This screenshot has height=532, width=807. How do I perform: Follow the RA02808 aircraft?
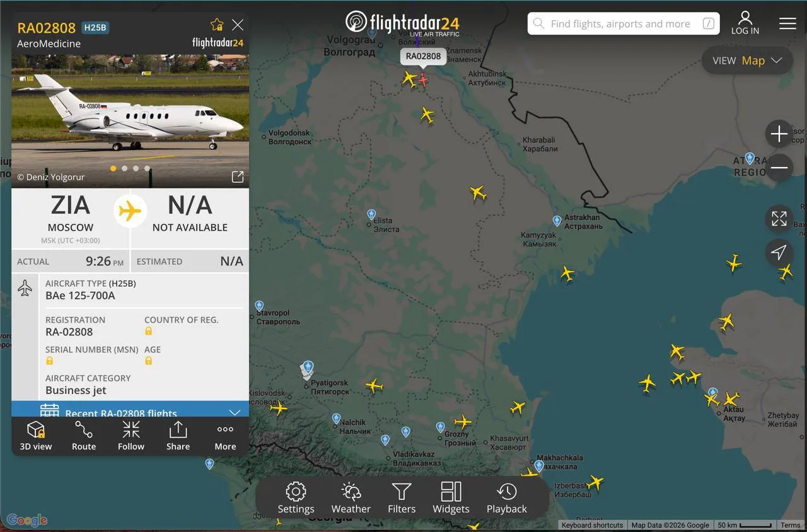click(131, 436)
